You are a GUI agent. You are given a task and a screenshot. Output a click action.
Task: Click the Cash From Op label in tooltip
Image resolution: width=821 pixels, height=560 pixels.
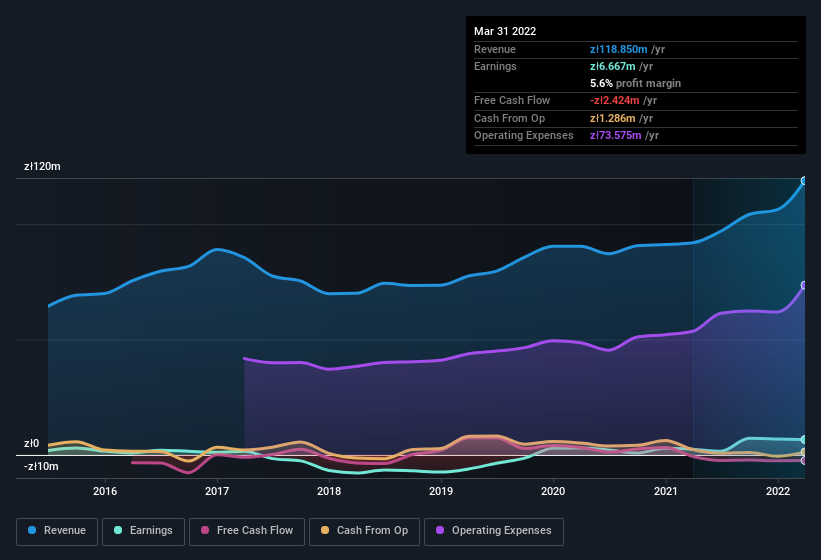(x=509, y=118)
